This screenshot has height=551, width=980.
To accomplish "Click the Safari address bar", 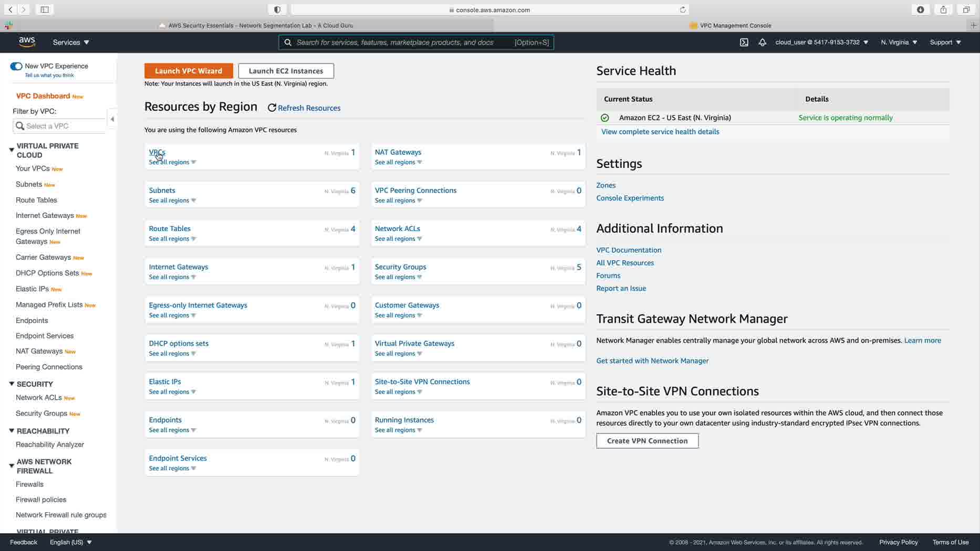I will [x=489, y=9].
